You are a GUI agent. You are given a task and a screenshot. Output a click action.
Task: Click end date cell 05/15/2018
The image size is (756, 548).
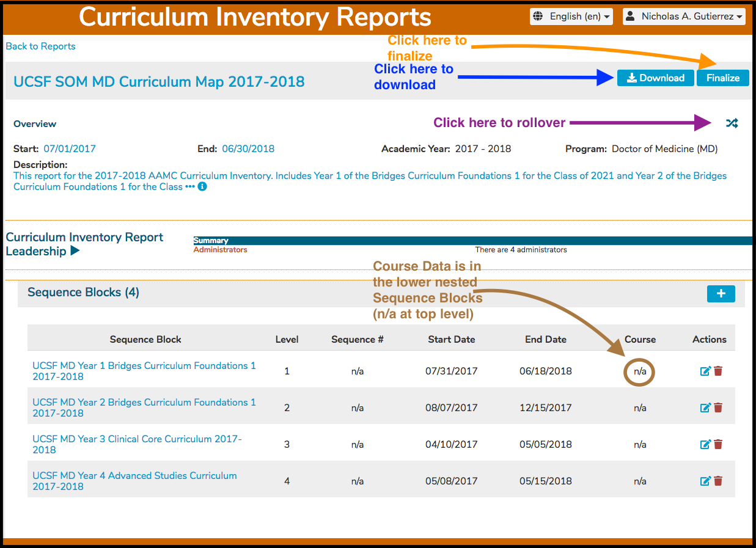click(546, 481)
